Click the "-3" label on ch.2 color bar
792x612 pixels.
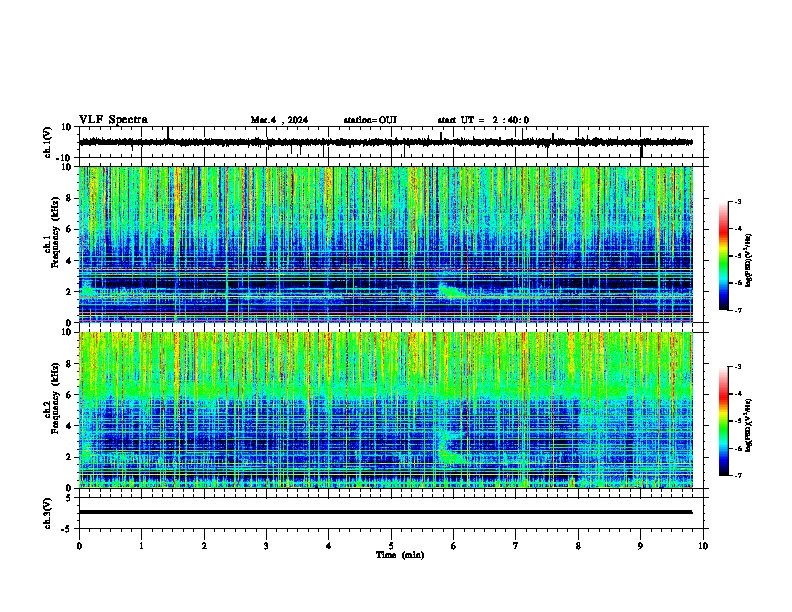738,367
